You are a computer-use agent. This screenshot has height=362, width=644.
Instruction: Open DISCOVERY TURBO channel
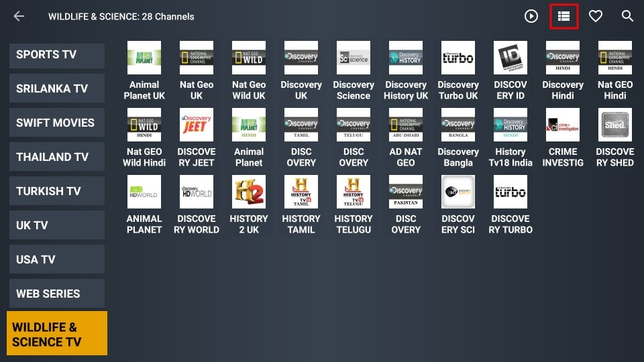511,205
